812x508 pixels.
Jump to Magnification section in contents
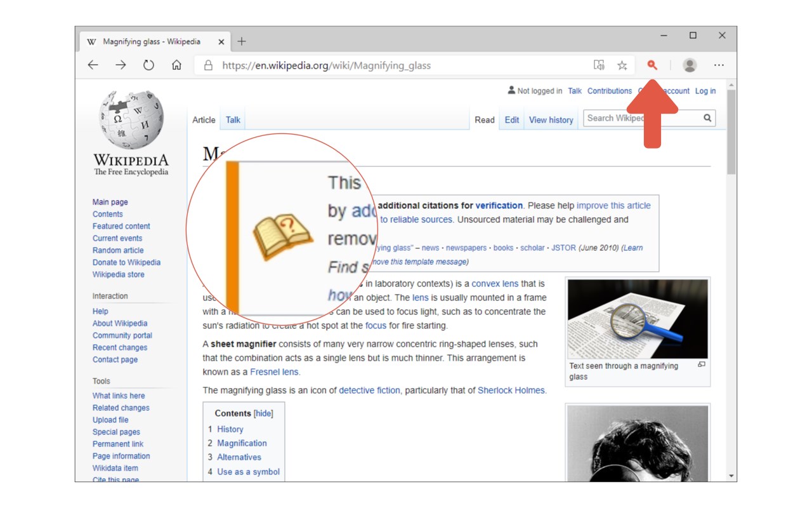(242, 443)
